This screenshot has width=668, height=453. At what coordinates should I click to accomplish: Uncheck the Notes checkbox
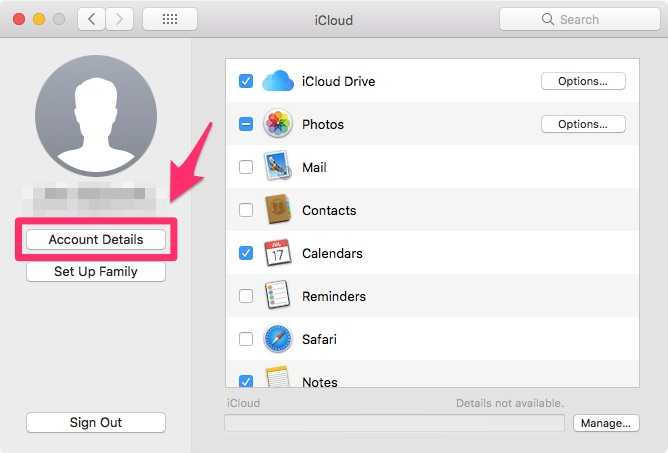pyautogui.click(x=246, y=381)
